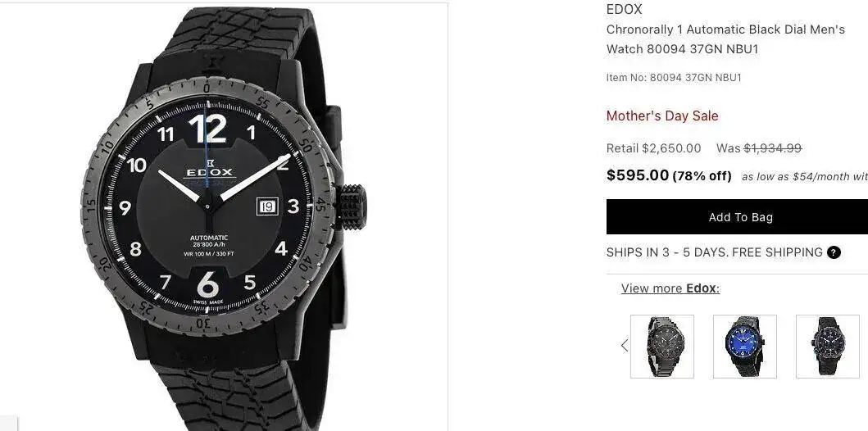The height and width of the screenshot is (431, 868).
Task: Click the date window on the watch dial
Action: click(267, 206)
